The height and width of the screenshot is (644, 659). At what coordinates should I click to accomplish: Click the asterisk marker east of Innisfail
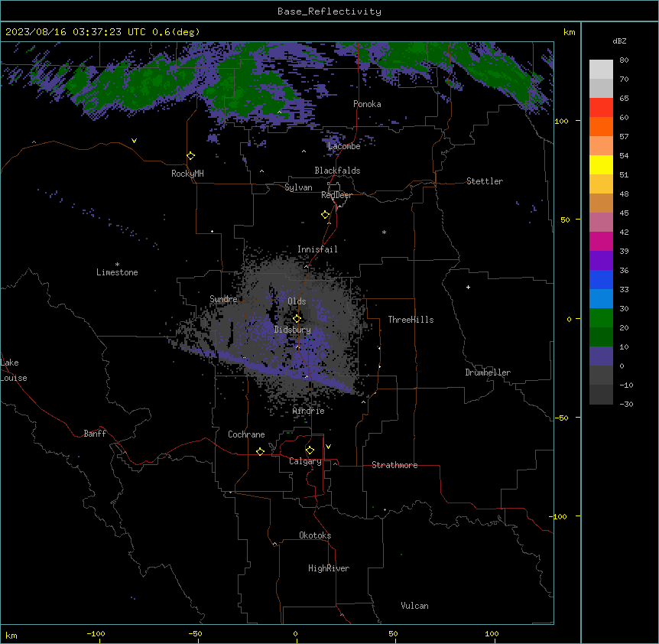coord(384,232)
